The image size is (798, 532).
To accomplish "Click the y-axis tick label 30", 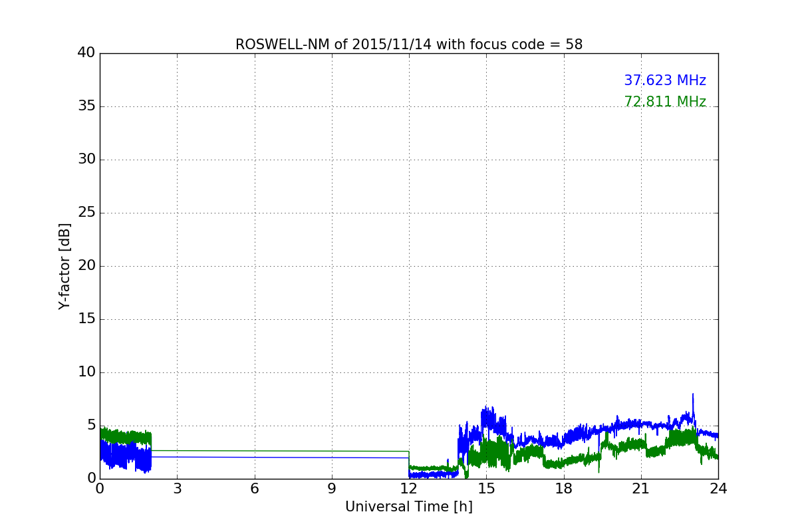I will (86, 160).
